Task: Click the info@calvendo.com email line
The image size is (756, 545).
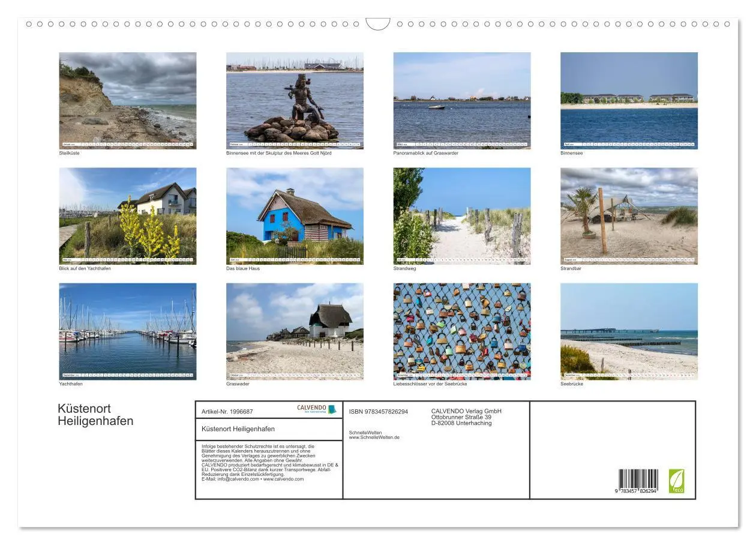Action: pos(253,479)
